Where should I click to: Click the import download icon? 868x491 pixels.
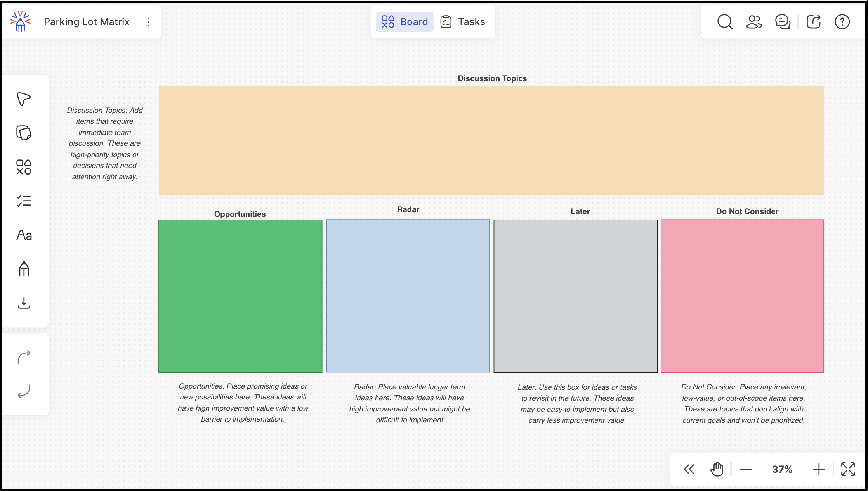[24, 303]
